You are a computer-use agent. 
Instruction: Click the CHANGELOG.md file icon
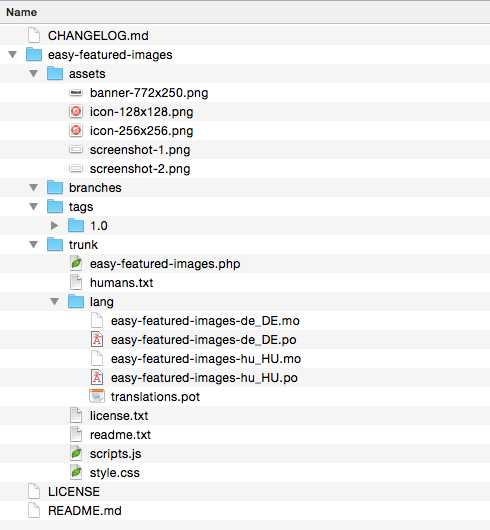click(x=34, y=35)
